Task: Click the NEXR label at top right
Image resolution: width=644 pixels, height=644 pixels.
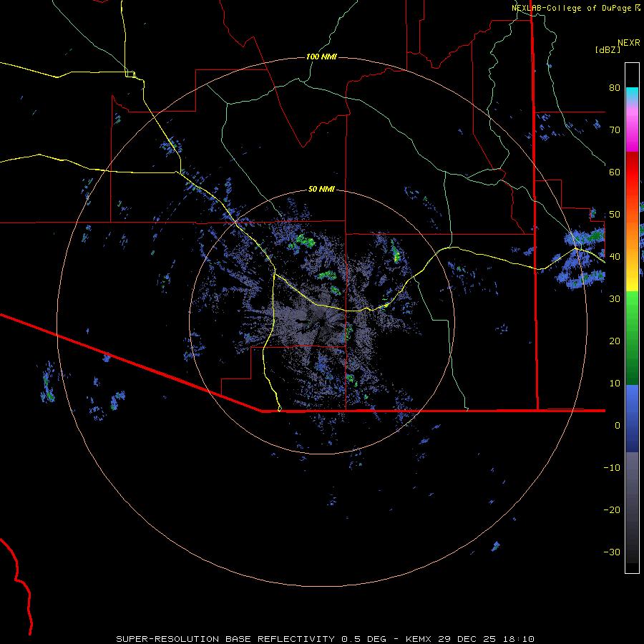Action: (628, 43)
